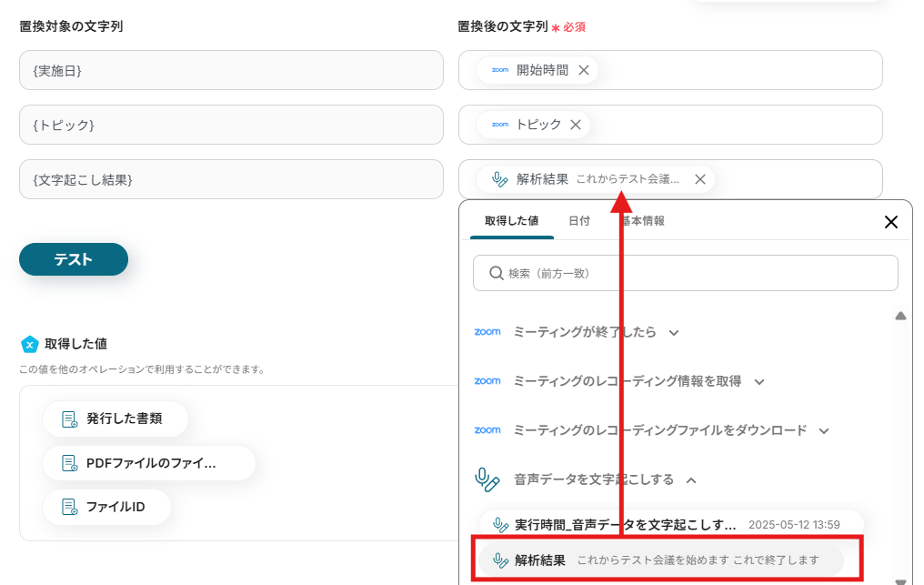Image resolution: width=924 pixels, height=585 pixels.
Task: Expand ミーティングのレコーディングファイルをダウンロード section
Action: point(824,431)
